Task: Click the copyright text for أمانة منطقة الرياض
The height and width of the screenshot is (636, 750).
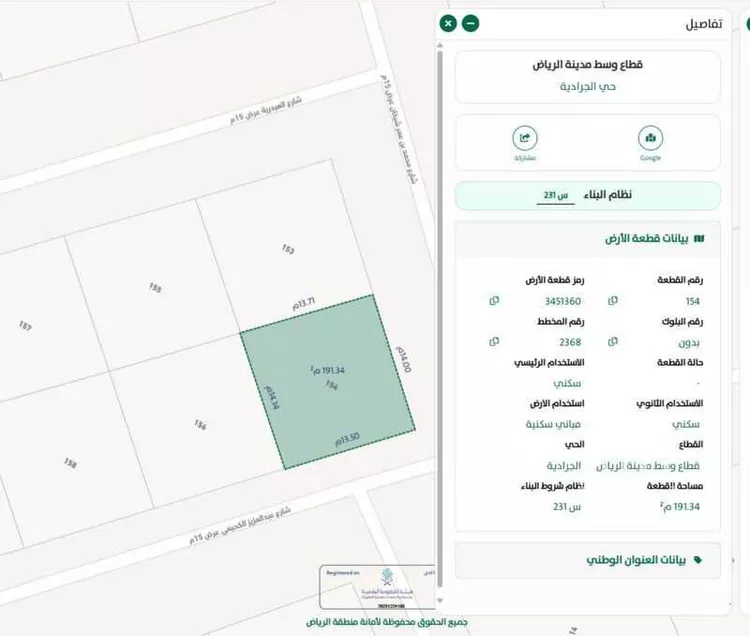Action: [x=386, y=622]
